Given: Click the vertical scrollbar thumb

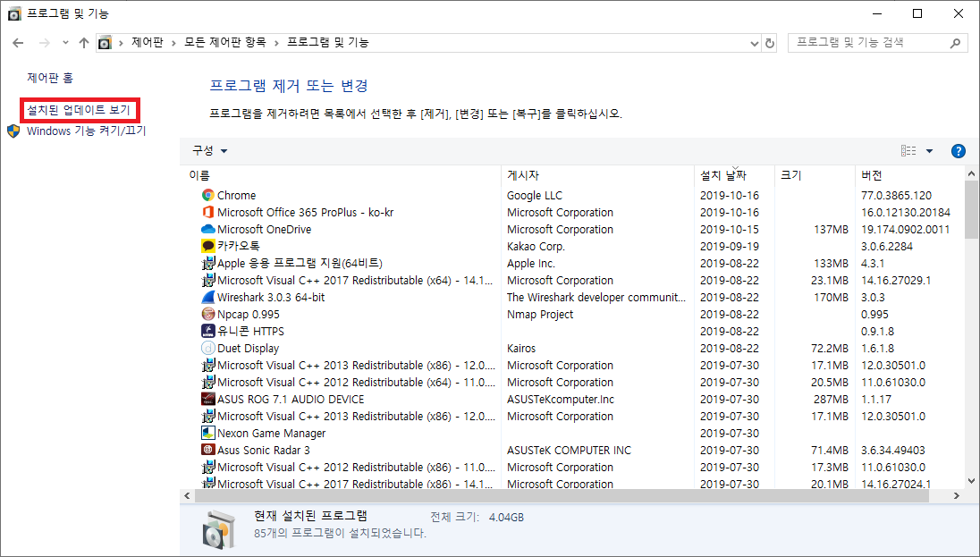Looking at the screenshot, I should (971, 209).
